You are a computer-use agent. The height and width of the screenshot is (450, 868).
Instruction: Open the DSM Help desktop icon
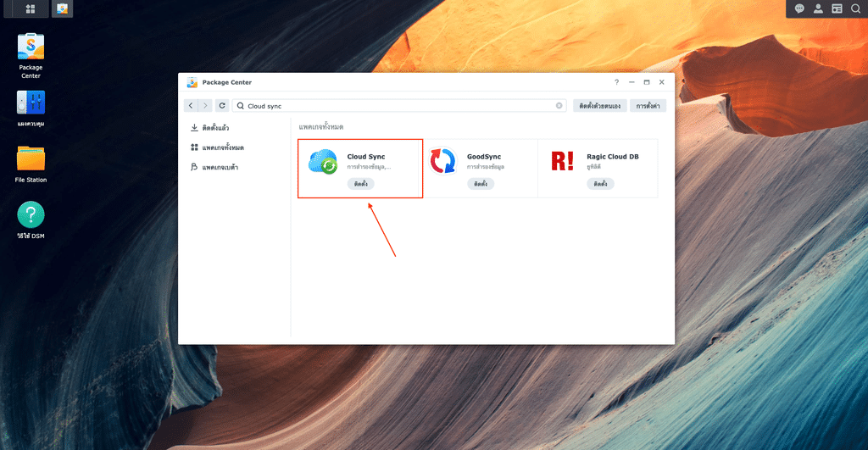[x=31, y=219]
